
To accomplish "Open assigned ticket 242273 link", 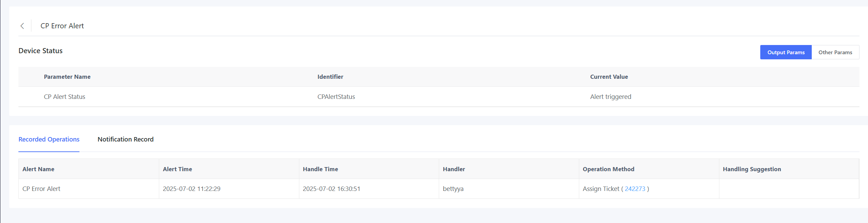I will coord(635,189).
